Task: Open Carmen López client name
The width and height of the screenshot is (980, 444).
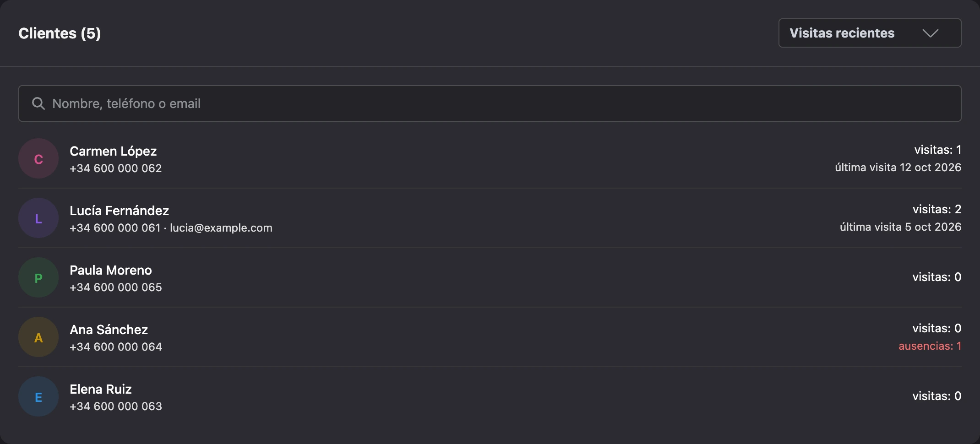Action: click(x=113, y=151)
